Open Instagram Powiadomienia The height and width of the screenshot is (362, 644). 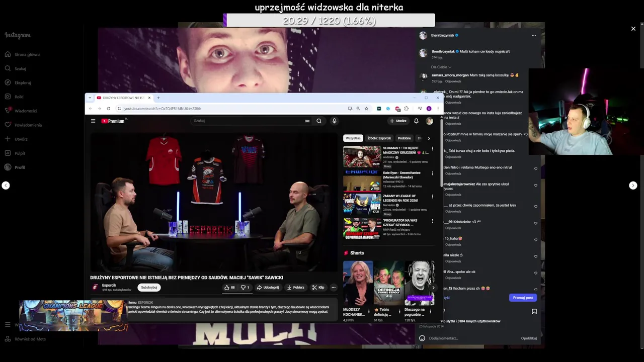point(23,125)
